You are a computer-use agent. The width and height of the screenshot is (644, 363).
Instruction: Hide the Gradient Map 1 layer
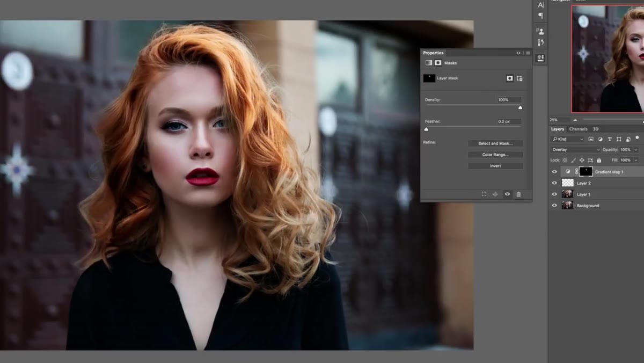pos(554,172)
